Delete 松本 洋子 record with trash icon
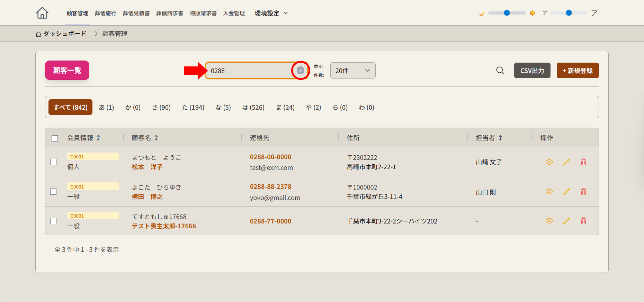 point(583,162)
